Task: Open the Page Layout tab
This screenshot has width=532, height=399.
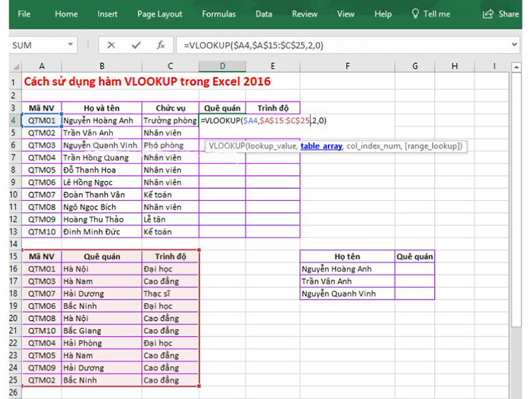Action: coord(160,14)
